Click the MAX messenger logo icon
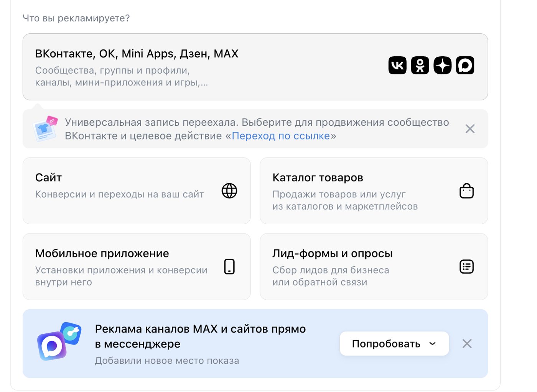The height and width of the screenshot is (392, 537). [x=465, y=65]
